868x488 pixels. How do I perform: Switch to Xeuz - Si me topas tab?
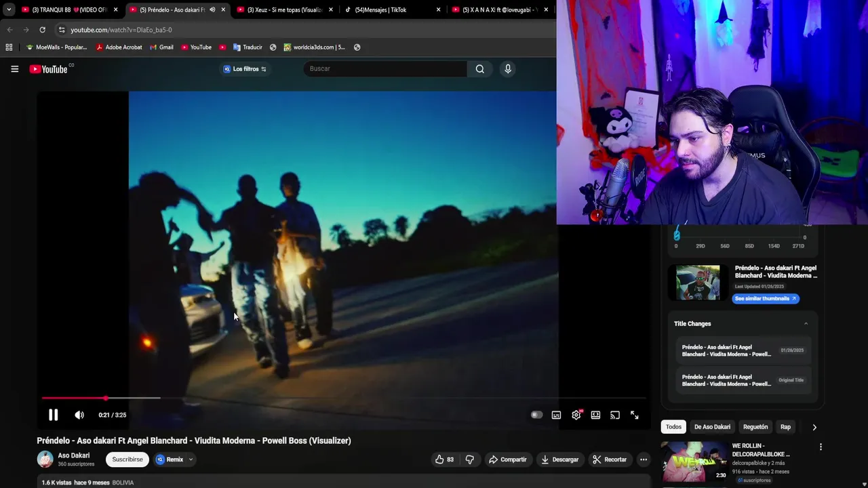pos(283,9)
